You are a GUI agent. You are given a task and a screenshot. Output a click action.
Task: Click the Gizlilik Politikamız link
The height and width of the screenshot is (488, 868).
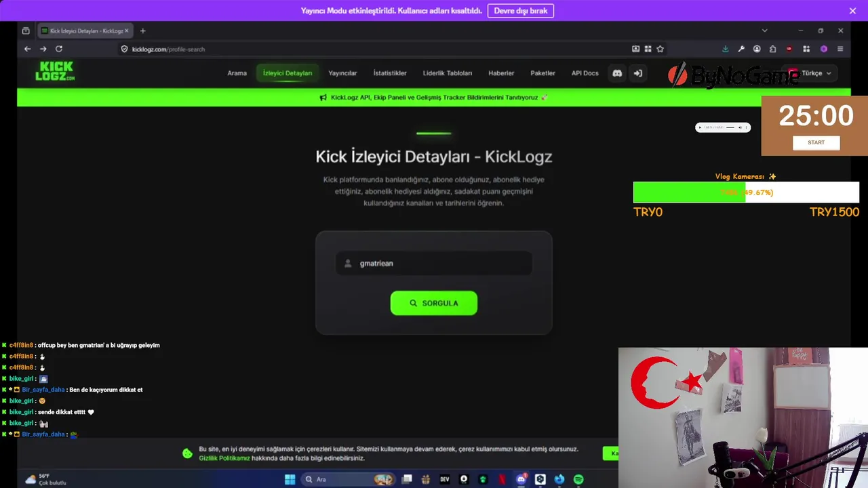224,458
